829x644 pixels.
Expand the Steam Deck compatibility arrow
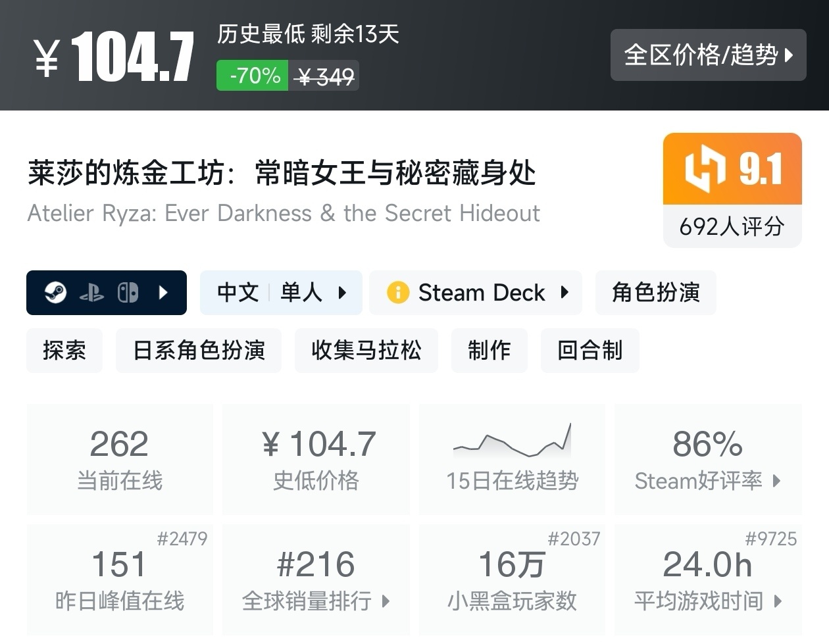point(565,292)
